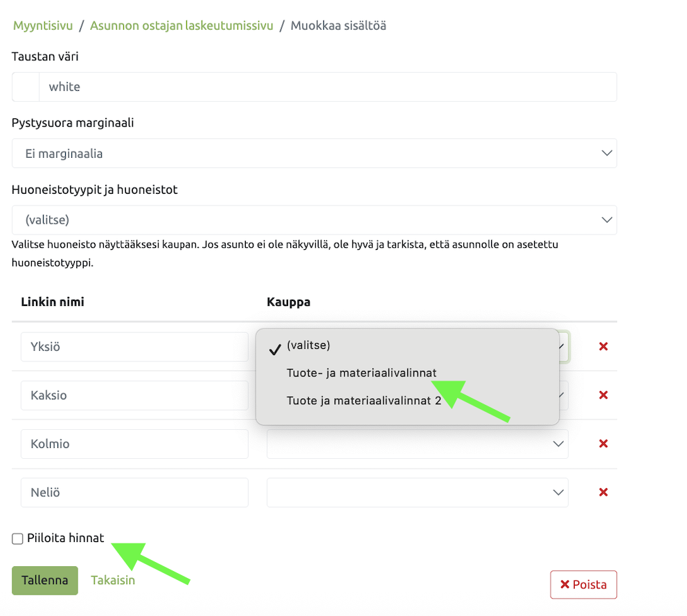Delete the Yksiö row with red X
687x616 pixels.
(x=603, y=346)
